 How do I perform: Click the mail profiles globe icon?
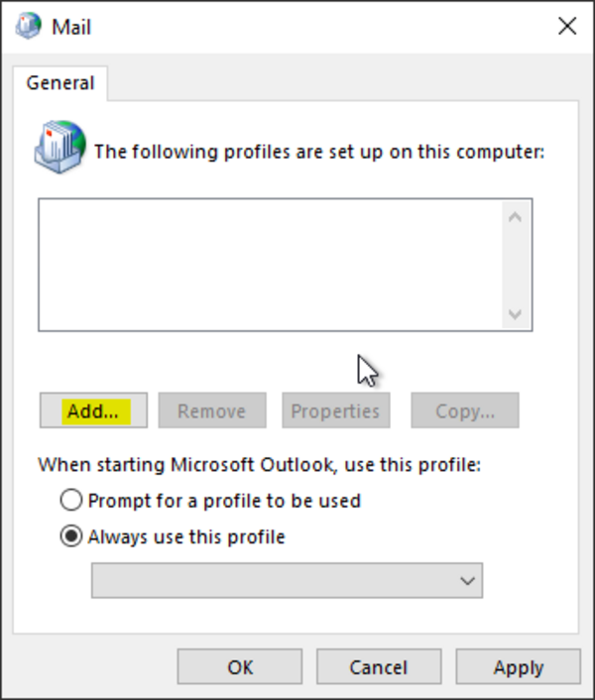tap(59, 147)
